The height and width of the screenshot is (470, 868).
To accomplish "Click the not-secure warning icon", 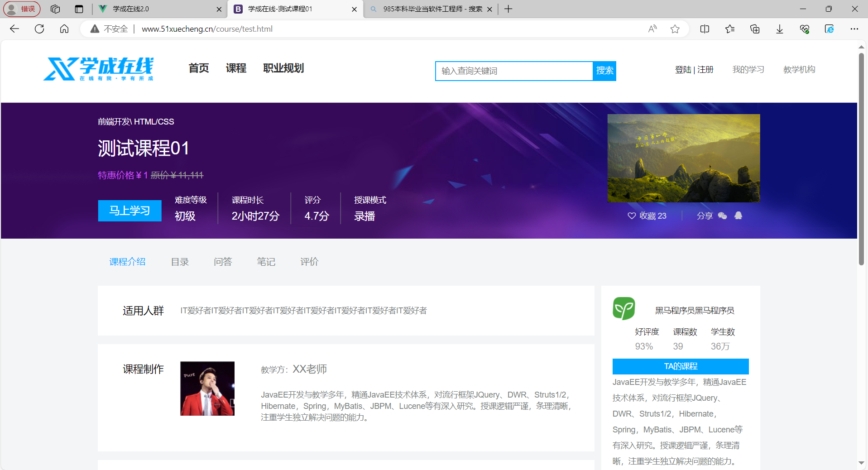I will pos(95,29).
